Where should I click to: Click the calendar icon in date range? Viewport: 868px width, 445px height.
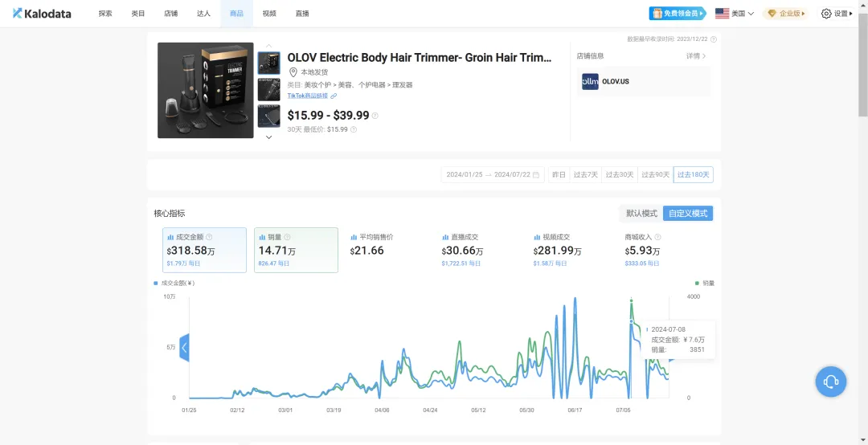(x=536, y=175)
